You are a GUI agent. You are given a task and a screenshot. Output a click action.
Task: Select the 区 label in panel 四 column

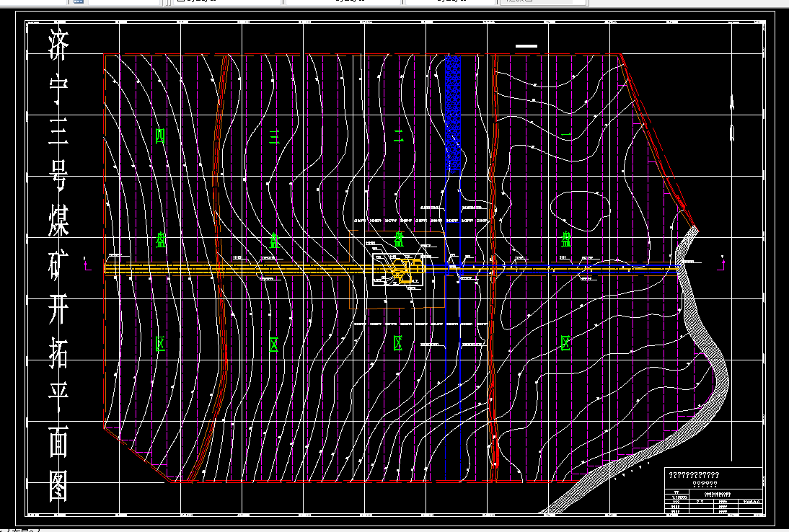pos(161,344)
